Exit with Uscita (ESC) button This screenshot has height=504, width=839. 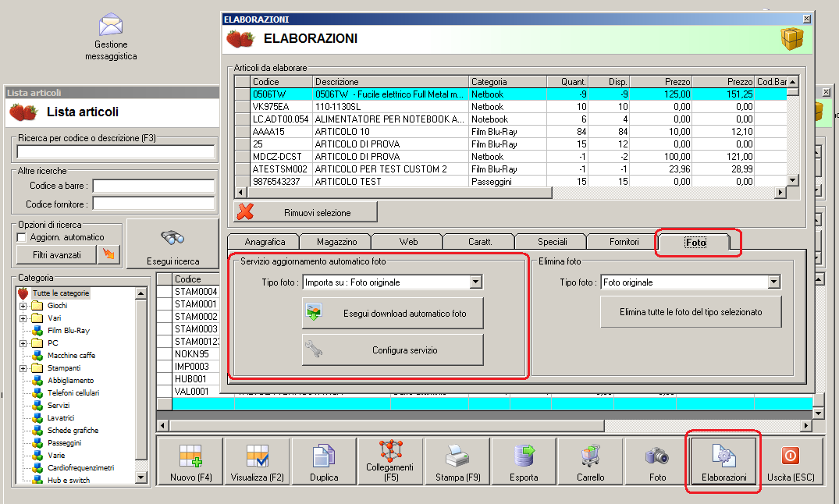[x=790, y=463]
